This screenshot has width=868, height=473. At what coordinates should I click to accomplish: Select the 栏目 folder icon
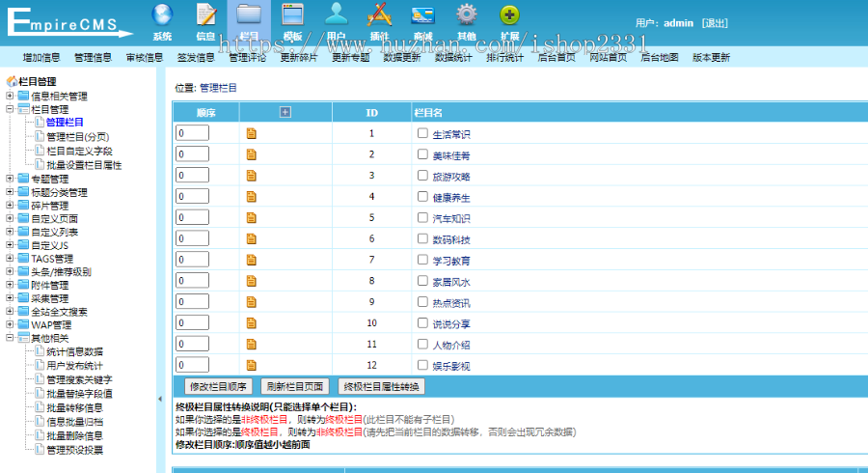pos(249,14)
